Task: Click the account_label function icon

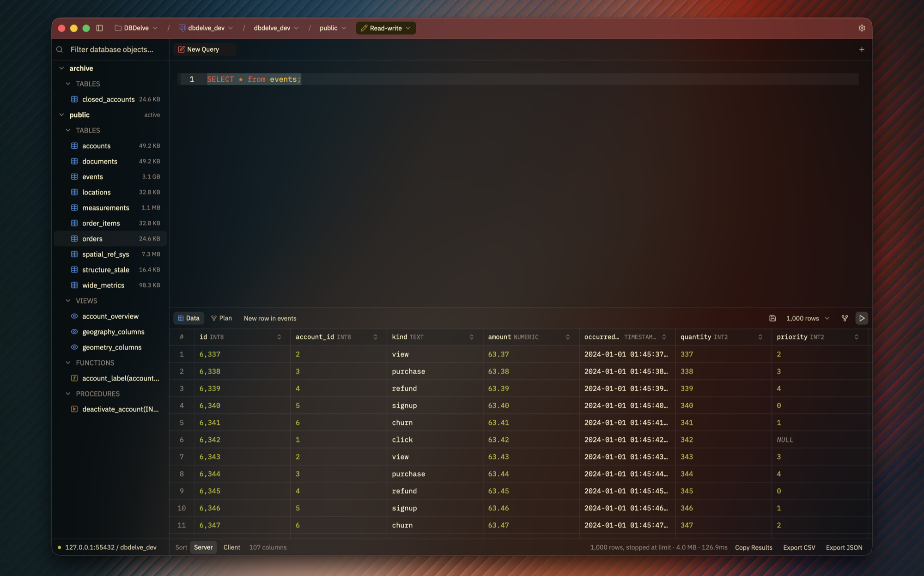Action: pos(74,378)
